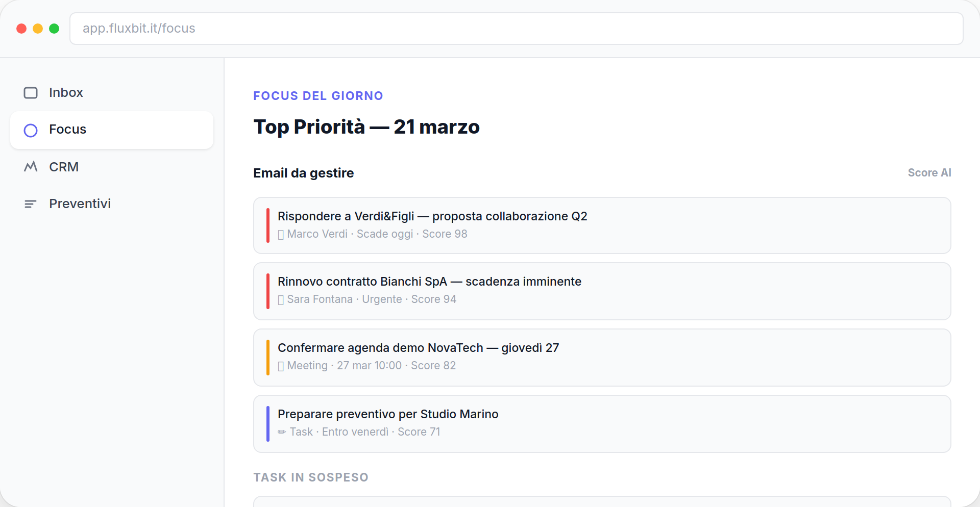Toggle the Focus radio-style selector
The image size is (980, 507).
[x=31, y=130]
